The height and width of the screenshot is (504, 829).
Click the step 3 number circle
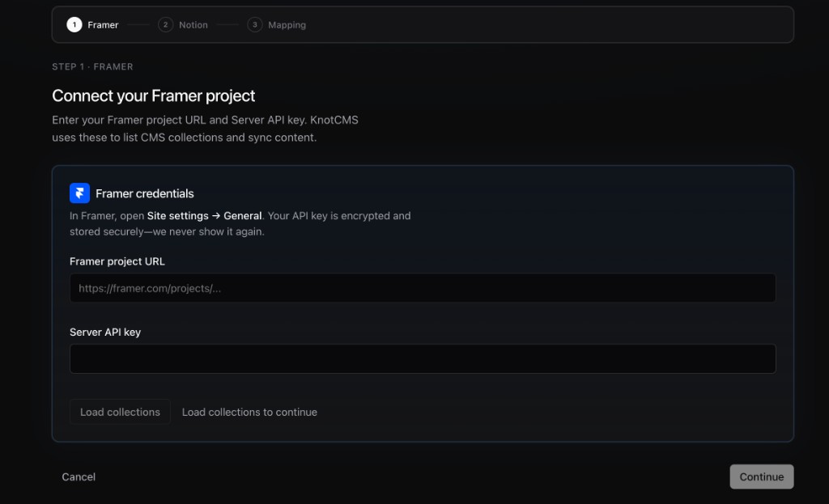[255, 25]
